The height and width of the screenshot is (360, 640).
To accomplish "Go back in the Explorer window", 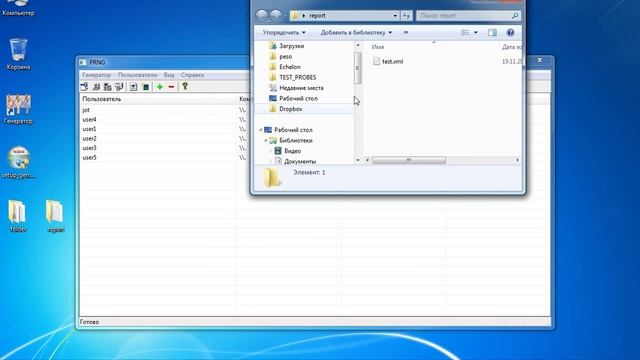I will point(262,16).
